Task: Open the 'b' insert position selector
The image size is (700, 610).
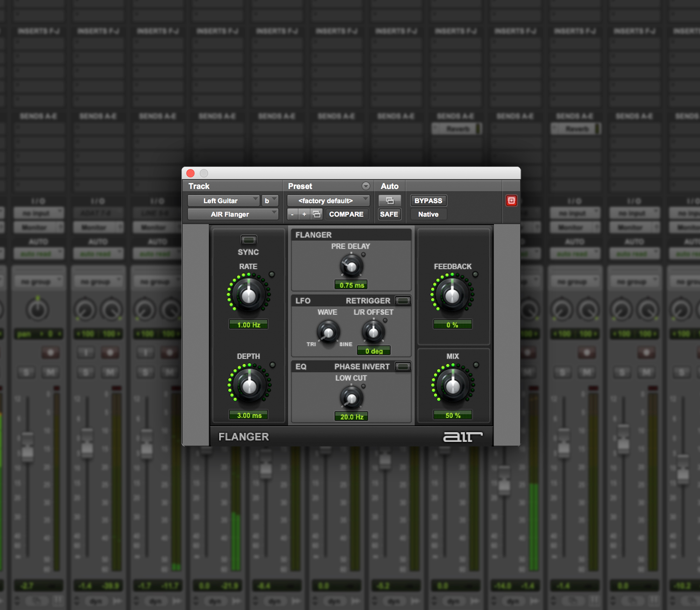Action: (269, 201)
